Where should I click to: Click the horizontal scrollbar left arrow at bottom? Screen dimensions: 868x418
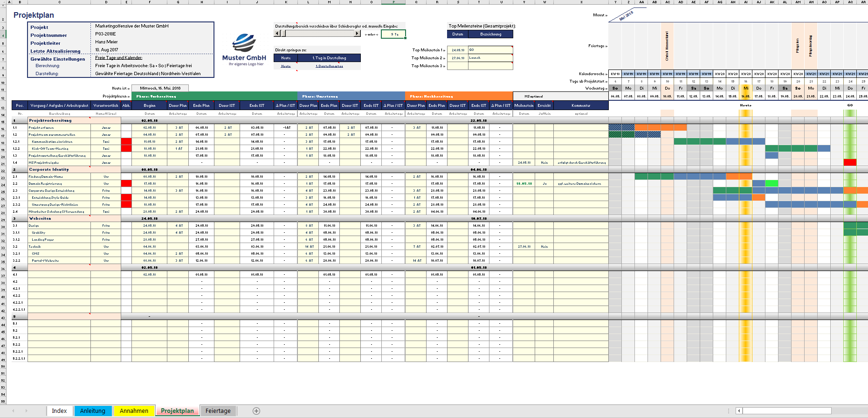point(739,411)
